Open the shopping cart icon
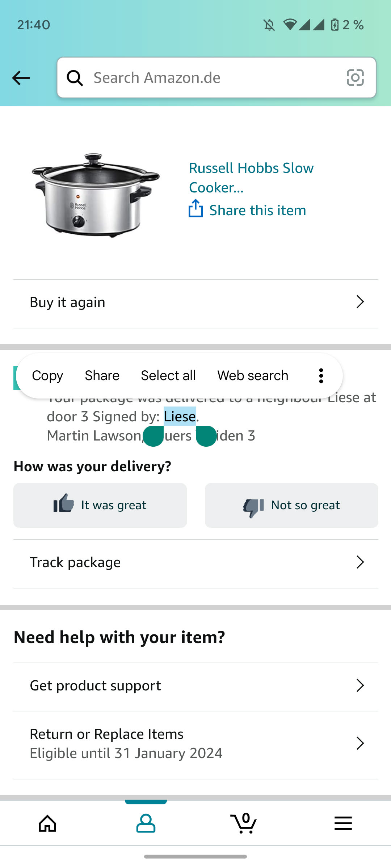Screen dimensions: 391x868 (x=244, y=824)
